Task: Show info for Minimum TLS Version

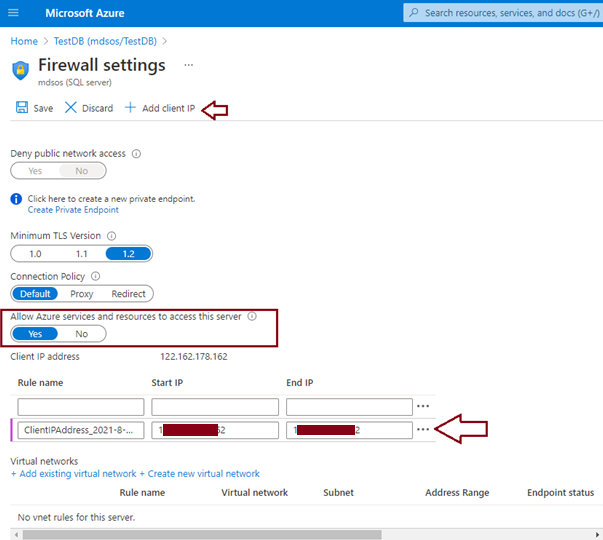Action: tap(111, 236)
